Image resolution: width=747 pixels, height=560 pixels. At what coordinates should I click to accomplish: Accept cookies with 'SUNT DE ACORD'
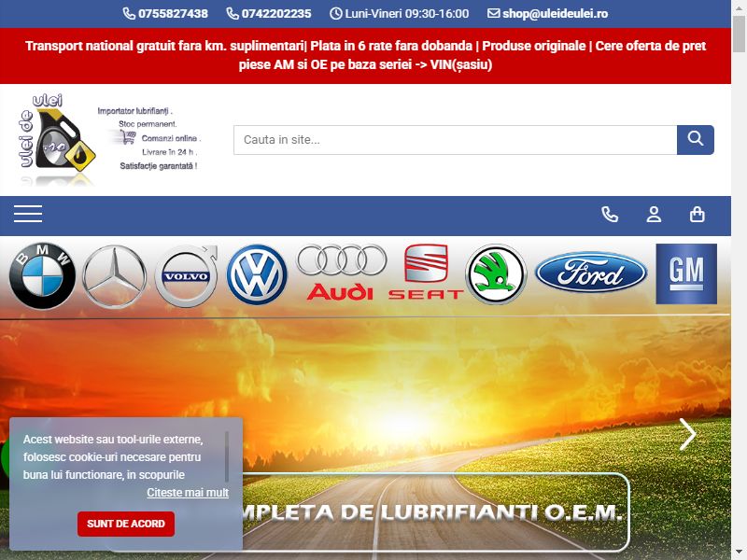(126, 524)
